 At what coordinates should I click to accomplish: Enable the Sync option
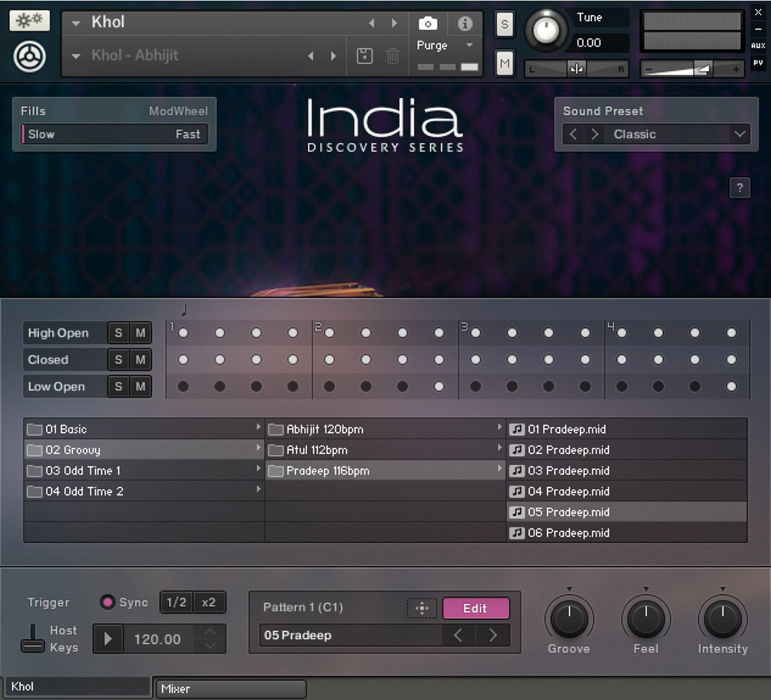click(x=107, y=602)
